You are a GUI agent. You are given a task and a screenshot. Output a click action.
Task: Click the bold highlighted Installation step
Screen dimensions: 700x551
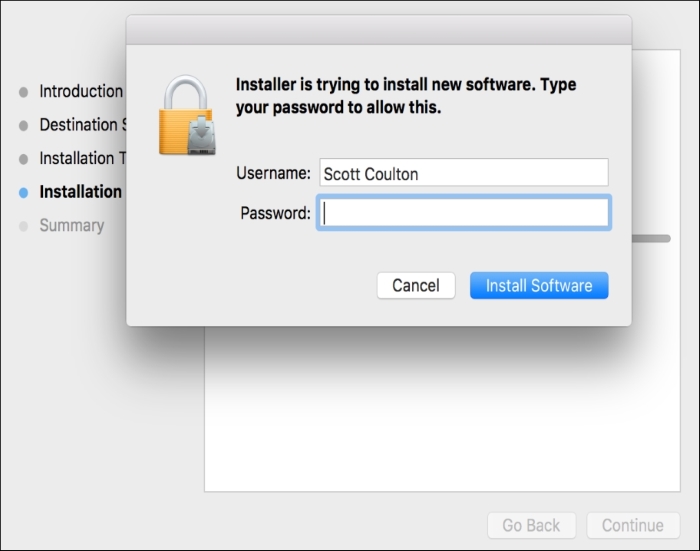tap(80, 191)
